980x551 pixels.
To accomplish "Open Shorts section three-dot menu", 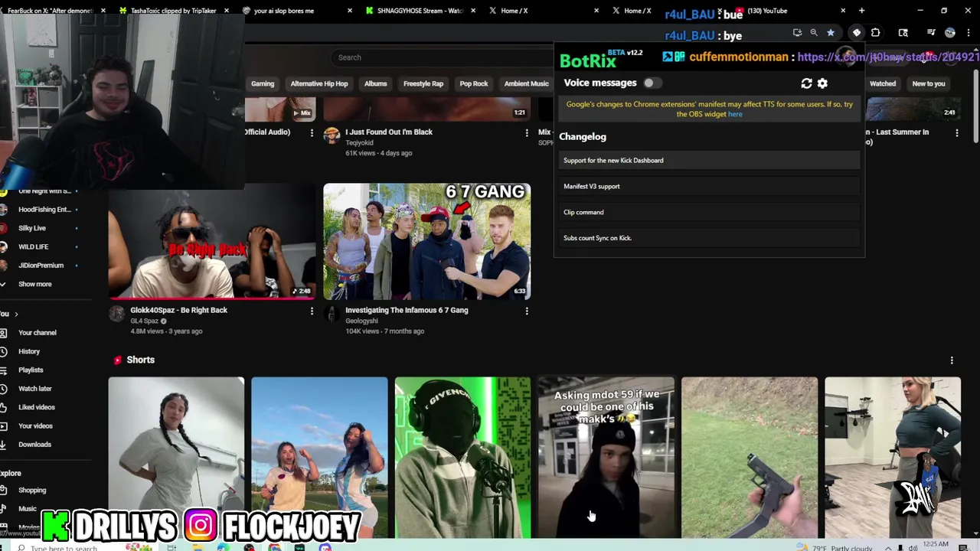I will point(952,360).
